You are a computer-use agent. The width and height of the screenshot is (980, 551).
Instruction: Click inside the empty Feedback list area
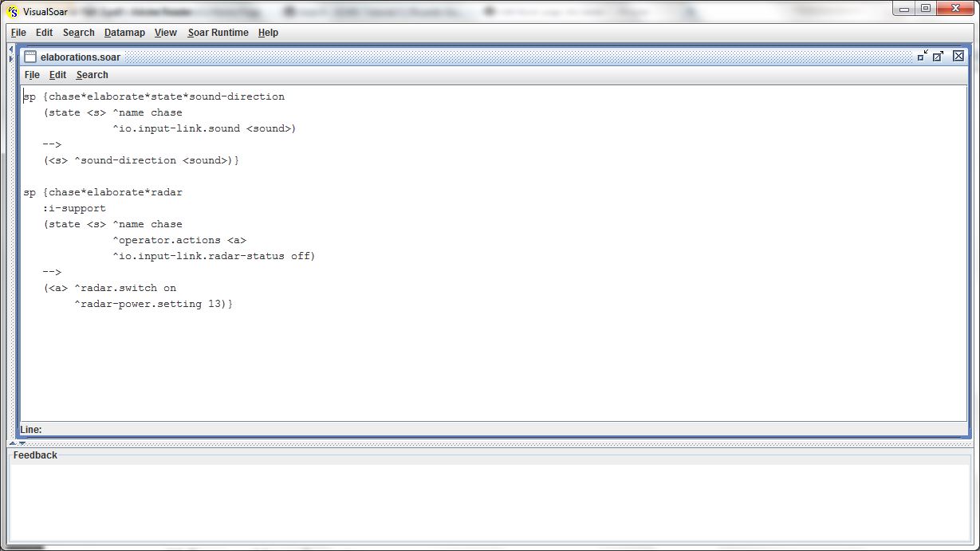488,502
